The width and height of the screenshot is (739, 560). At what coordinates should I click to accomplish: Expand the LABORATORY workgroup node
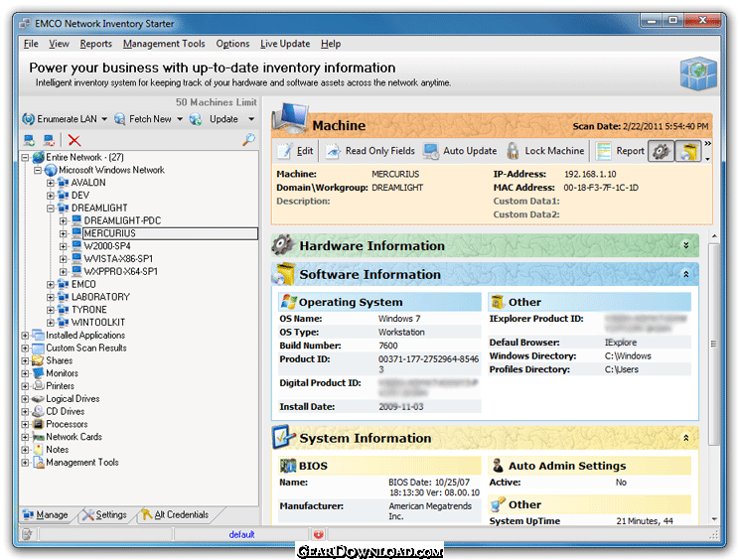[51, 297]
